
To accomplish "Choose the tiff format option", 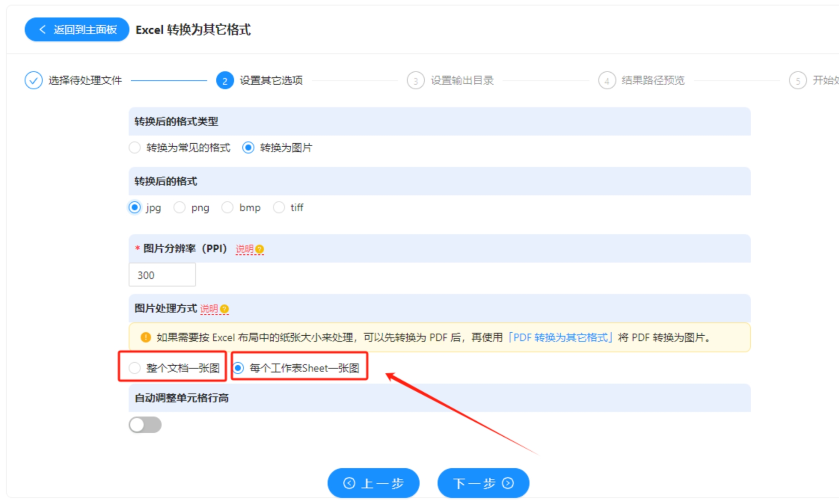I will pyautogui.click(x=279, y=208).
